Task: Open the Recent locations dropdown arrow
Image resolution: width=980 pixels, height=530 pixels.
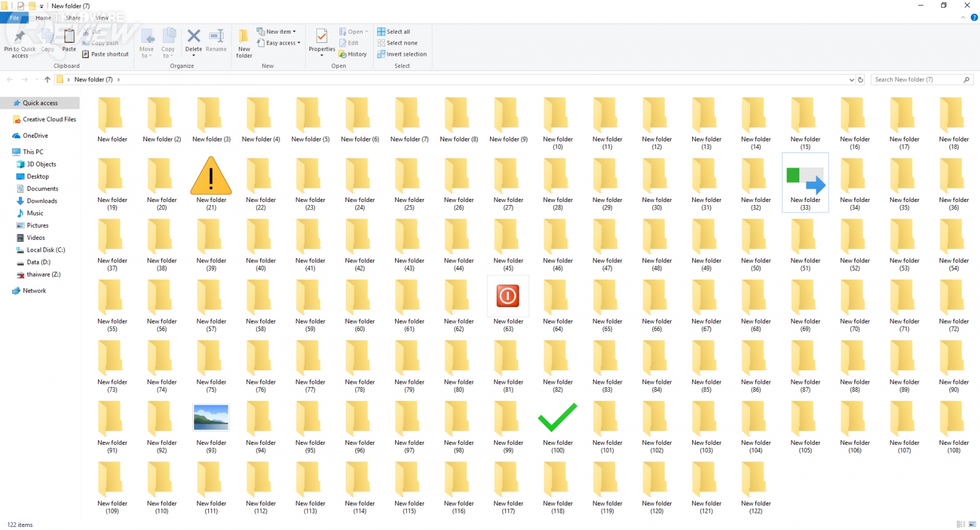Action: click(x=37, y=80)
